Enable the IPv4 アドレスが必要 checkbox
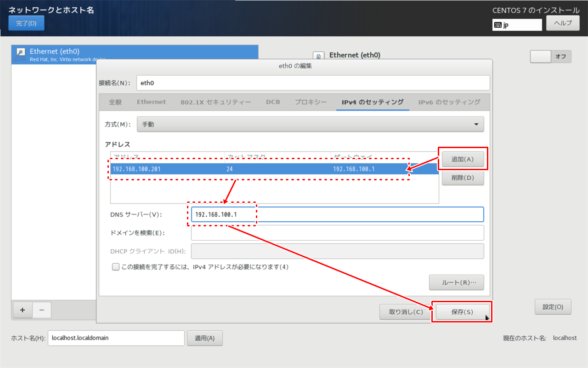The image size is (588, 368). (116, 267)
